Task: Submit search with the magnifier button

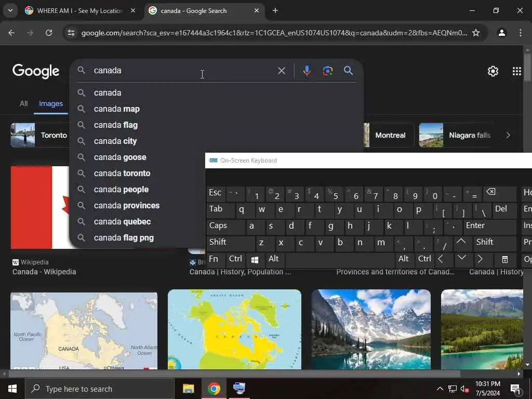Action: tap(348, 71)
